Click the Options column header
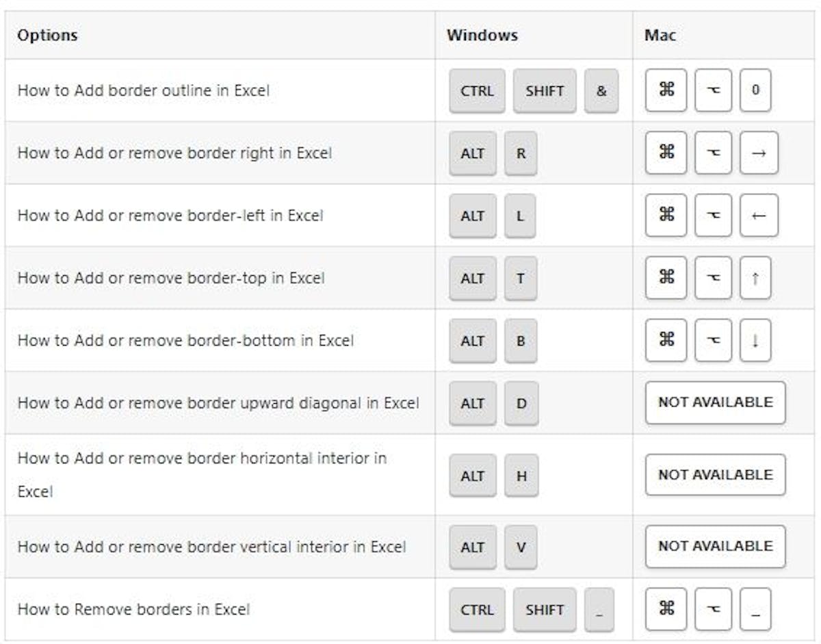 click(47, 35)
